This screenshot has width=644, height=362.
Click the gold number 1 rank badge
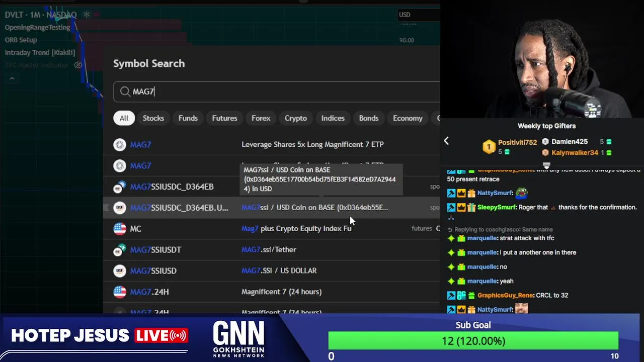point(489,146)
